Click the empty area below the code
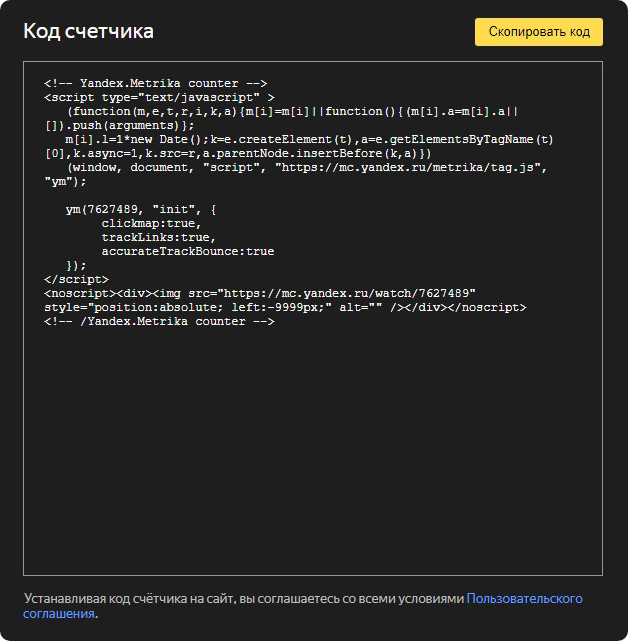This screenshot has width=628, height=641. coord(312,450)
